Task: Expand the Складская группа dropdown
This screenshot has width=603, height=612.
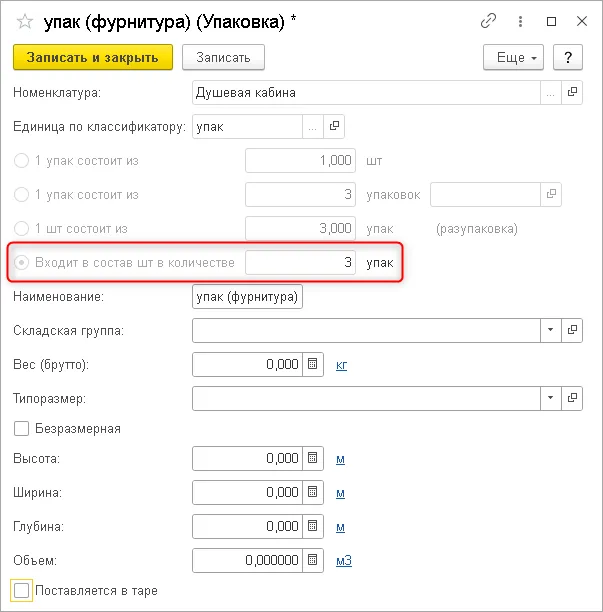Action: pos(551,331)
